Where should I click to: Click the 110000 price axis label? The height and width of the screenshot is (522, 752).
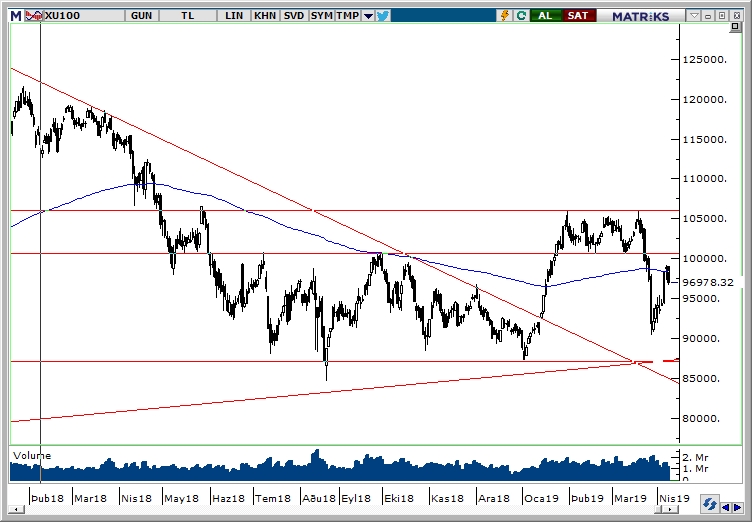coord(705,178)
